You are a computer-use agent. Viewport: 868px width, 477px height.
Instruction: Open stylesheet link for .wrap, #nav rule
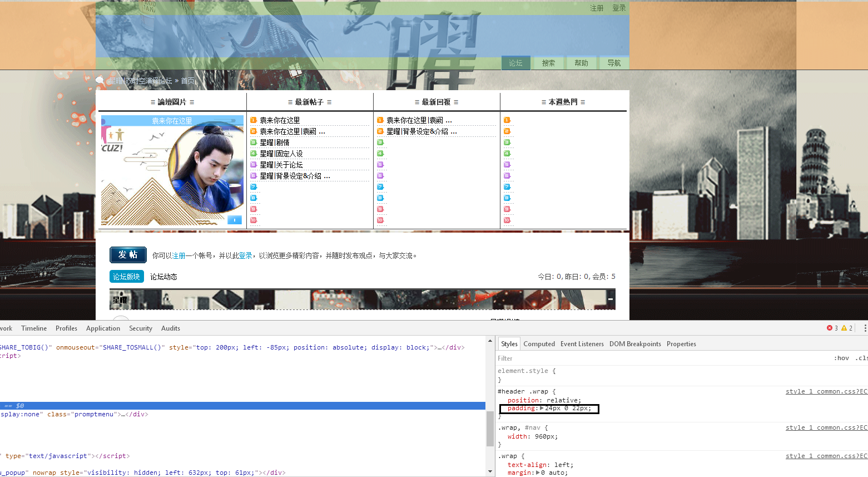click(x=826, y=427)
